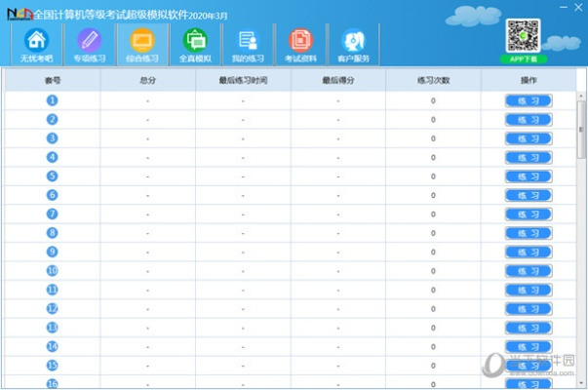Select set number 7 circle icon
588x390 pixels.
[52, 214]
